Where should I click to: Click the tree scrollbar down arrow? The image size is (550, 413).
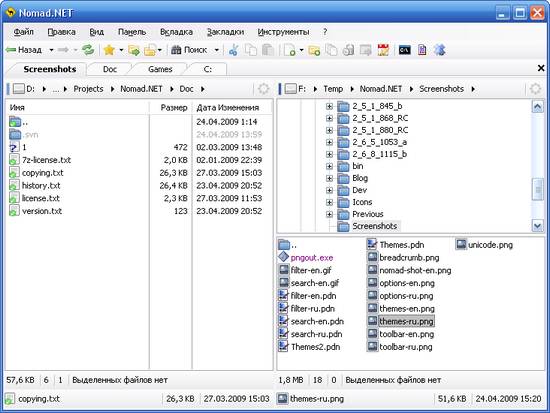pyautogui.click(x=538, y=225)
